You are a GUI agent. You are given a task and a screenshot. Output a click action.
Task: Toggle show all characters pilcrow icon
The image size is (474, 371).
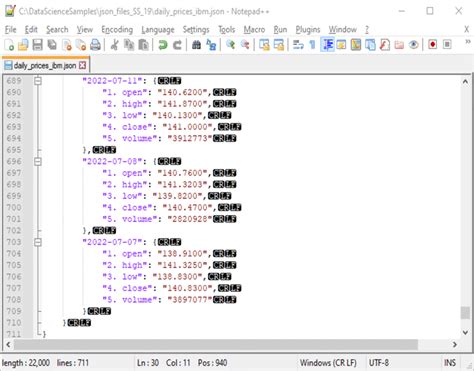312,45
